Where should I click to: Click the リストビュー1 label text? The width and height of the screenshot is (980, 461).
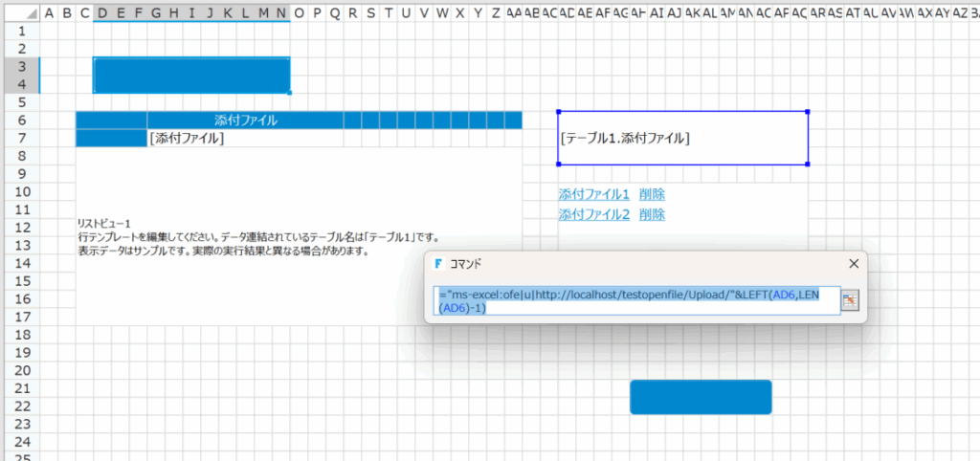click(x=104, y=223)
